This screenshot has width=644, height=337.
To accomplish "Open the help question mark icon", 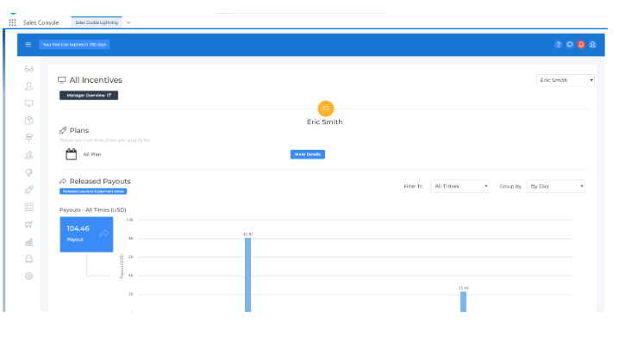I will pos(558,45).
